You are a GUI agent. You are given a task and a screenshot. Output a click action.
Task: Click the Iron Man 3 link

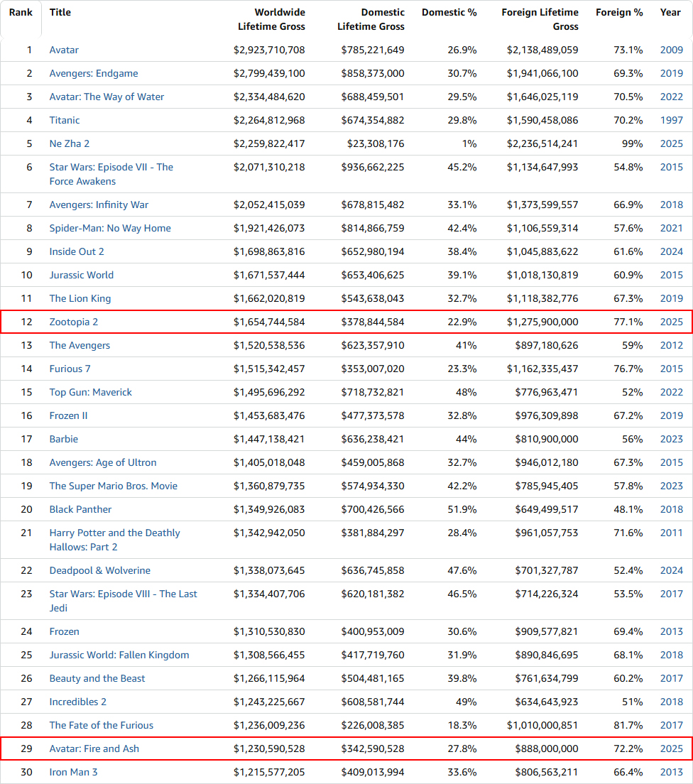pos(73,772)
